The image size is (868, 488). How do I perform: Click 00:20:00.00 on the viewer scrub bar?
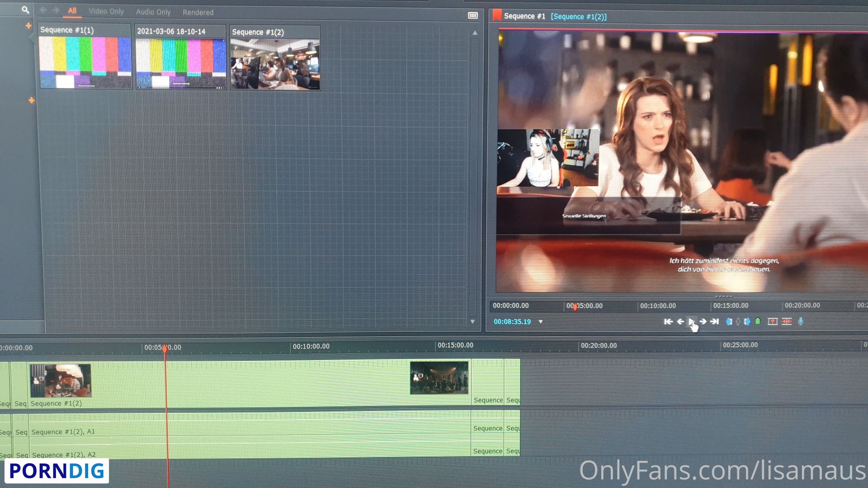pyautogui.click(x=802, y=305)
